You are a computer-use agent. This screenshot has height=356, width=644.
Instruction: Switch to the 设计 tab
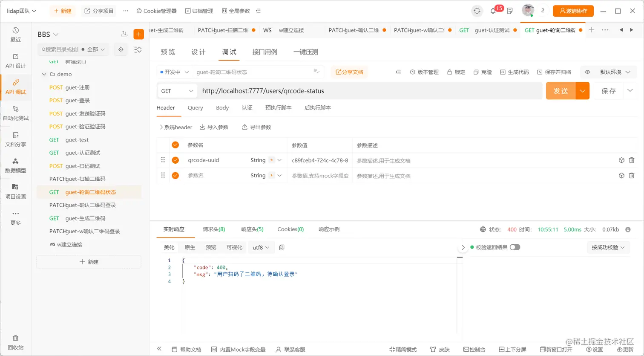(x=198, y=52)
